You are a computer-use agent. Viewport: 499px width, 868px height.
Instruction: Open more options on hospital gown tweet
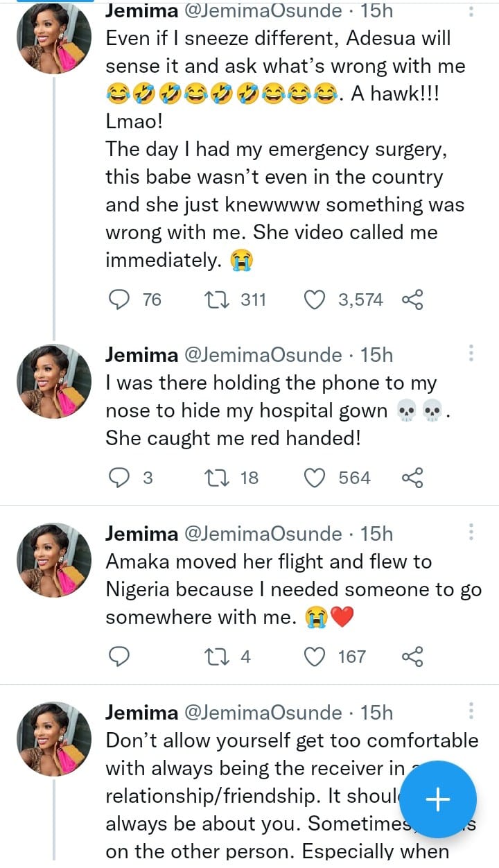point(471,354)
